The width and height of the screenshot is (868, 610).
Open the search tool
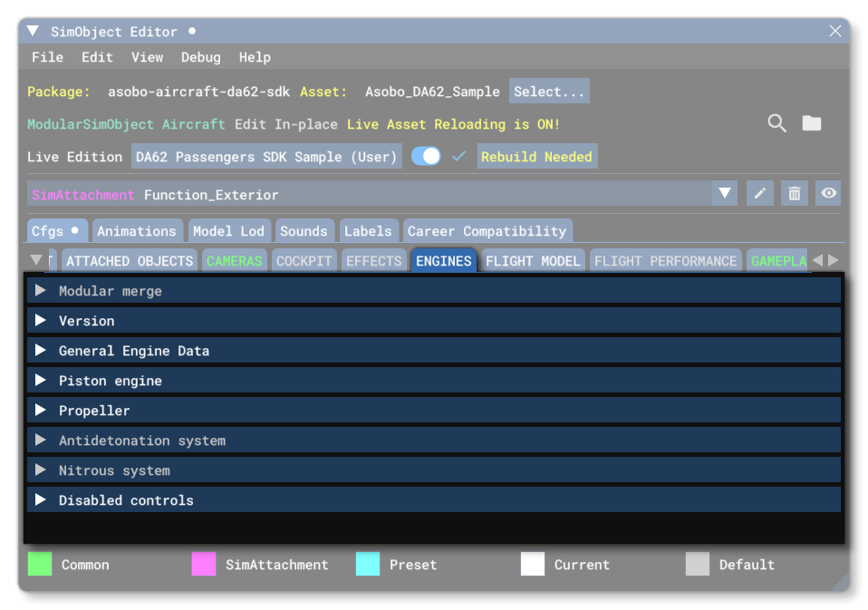coord(776,124)
